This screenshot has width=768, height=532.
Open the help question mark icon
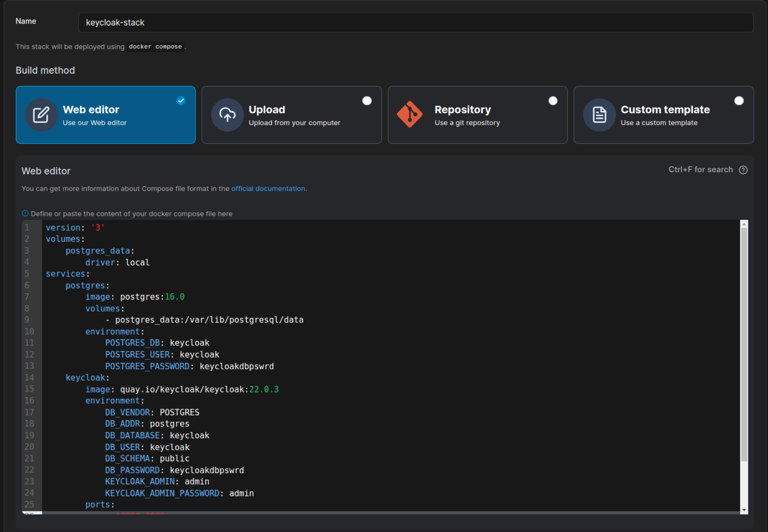pyautogui.click(x=743, y=170)
